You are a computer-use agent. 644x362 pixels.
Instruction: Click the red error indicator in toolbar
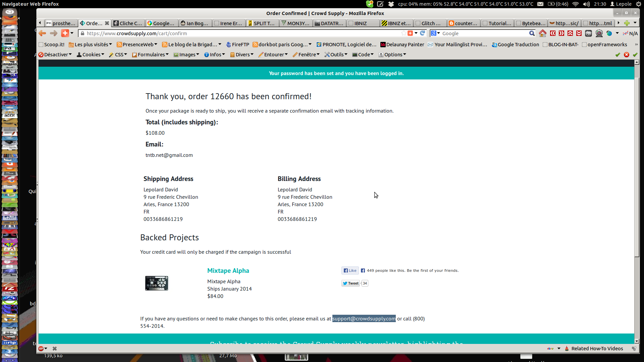[626, 55]
